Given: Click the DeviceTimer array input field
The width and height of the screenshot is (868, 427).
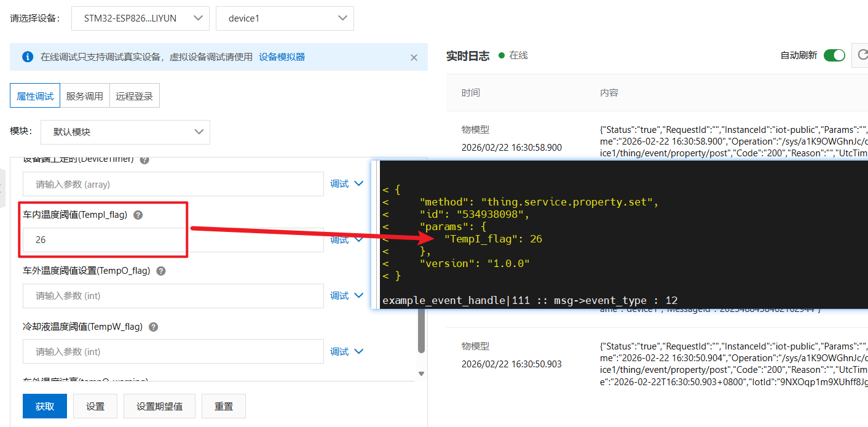Looking at the screenshot, I should (173, 184).
